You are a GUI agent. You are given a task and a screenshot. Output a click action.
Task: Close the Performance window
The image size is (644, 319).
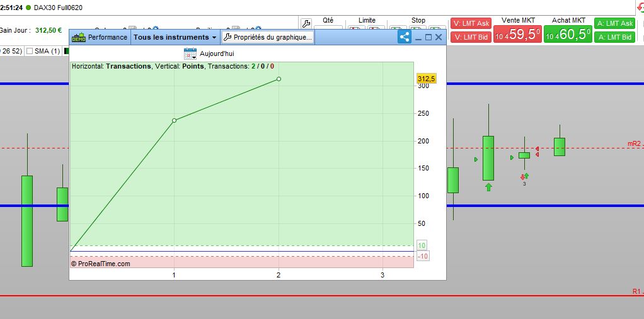click(438, 37)
